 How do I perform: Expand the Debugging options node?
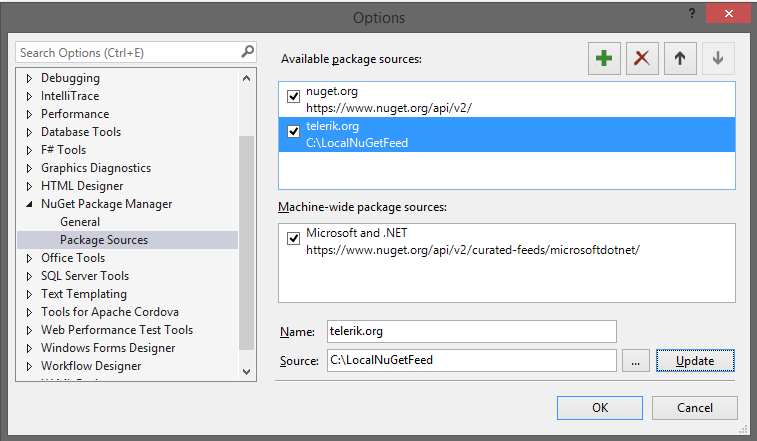point(29,78)
